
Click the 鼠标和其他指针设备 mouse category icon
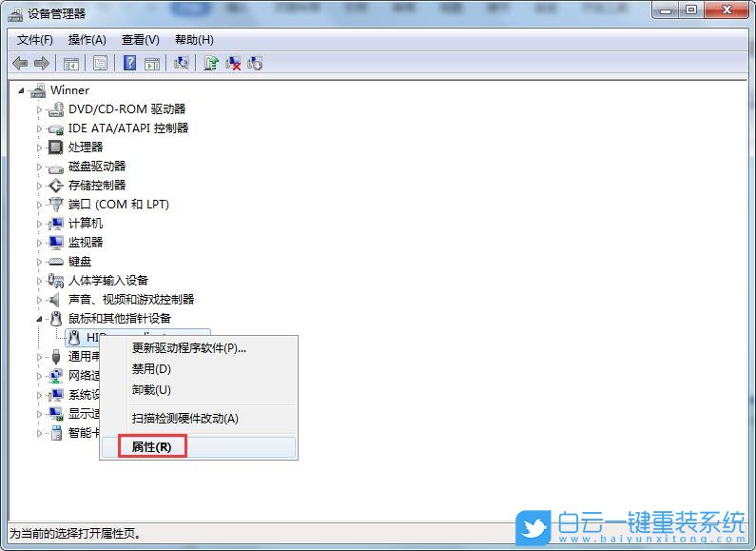click(56, 319)
